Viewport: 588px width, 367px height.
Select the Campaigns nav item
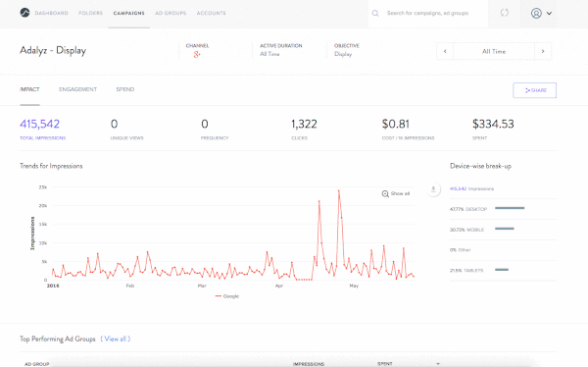pos(129,13)
